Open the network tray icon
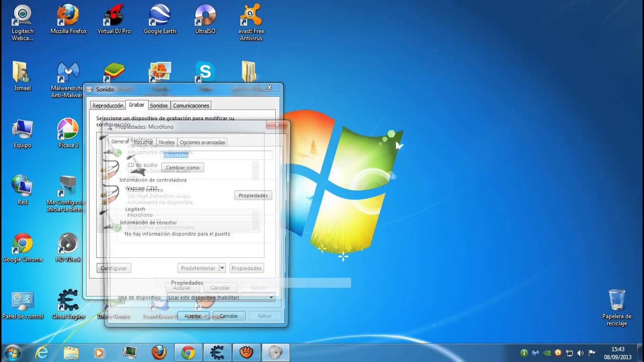 coord(569,353)
